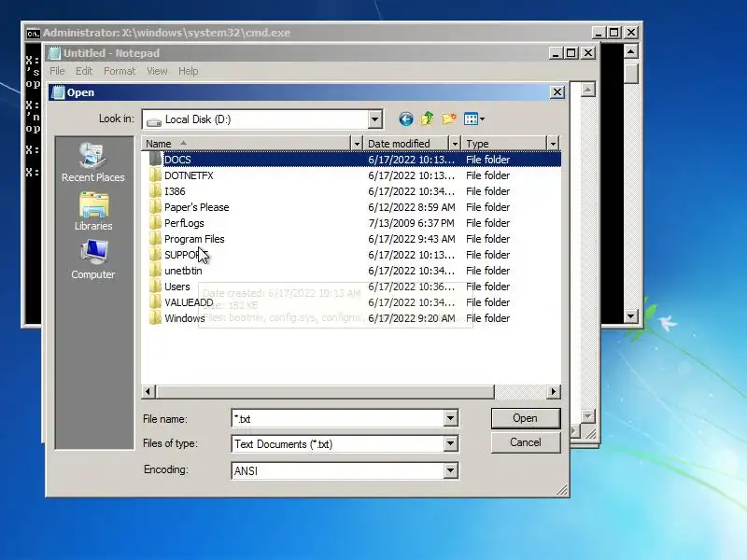Create a new folder icon
This screenshot has width=747, height=560.
tap(449, 119)
